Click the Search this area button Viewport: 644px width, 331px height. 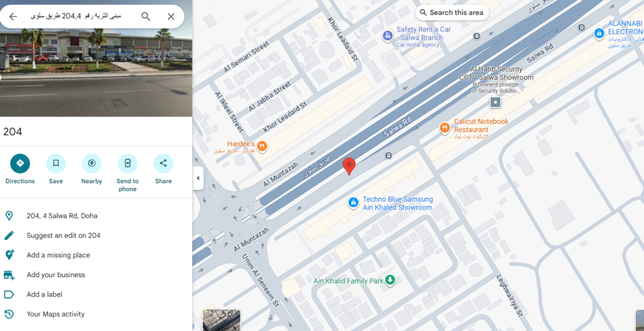tap(452, 13)
